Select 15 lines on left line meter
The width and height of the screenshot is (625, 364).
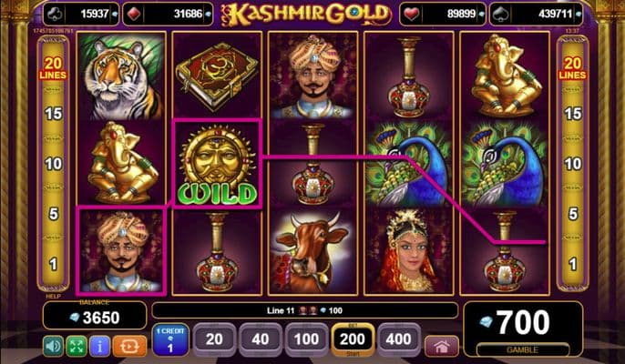coord(54,114)
